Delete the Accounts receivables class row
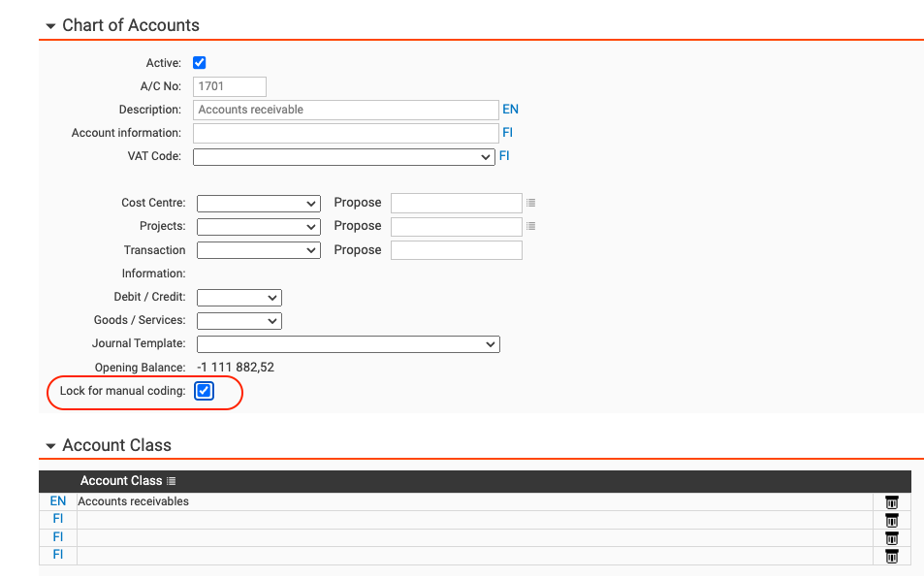 coord(891,502)
